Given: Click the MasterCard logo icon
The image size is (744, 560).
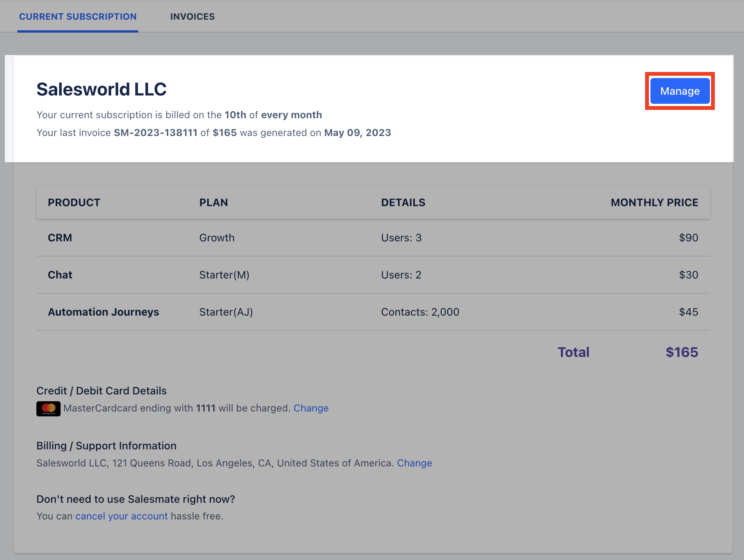Looking at the screenshot, I should [x=48, y=408].
